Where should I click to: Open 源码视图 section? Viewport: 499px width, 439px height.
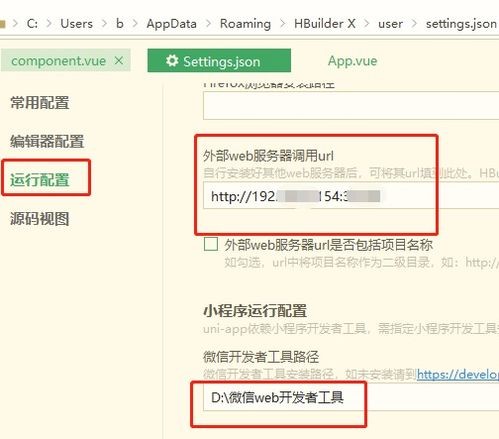point(40,219)
